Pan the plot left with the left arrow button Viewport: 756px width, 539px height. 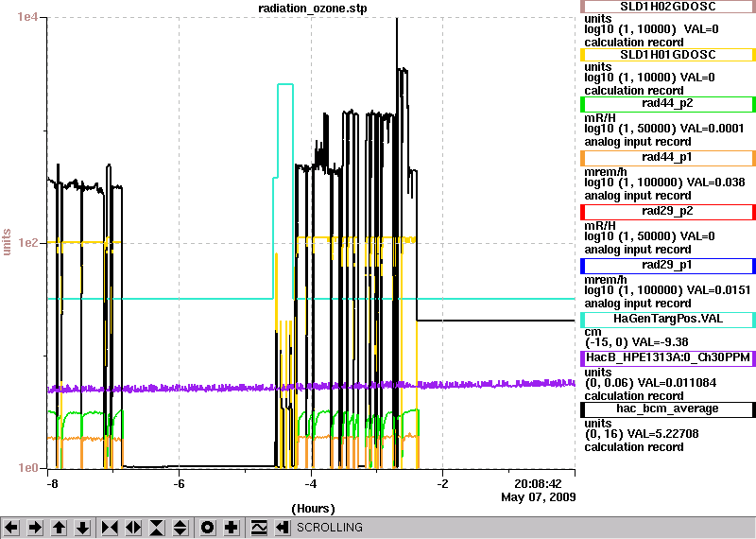pyautogui.click(x=11, y=528)
